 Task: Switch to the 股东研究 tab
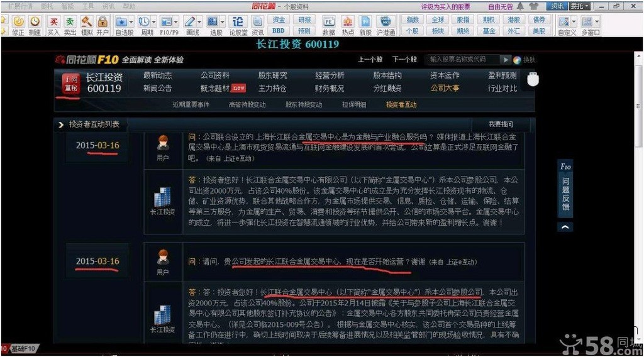[272, 75]
